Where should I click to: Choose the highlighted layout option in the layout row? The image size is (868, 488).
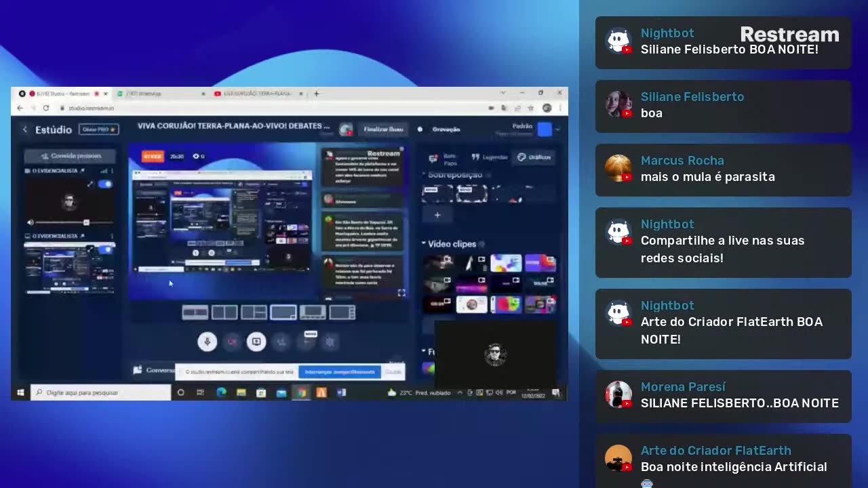click(x=283, y=312)
